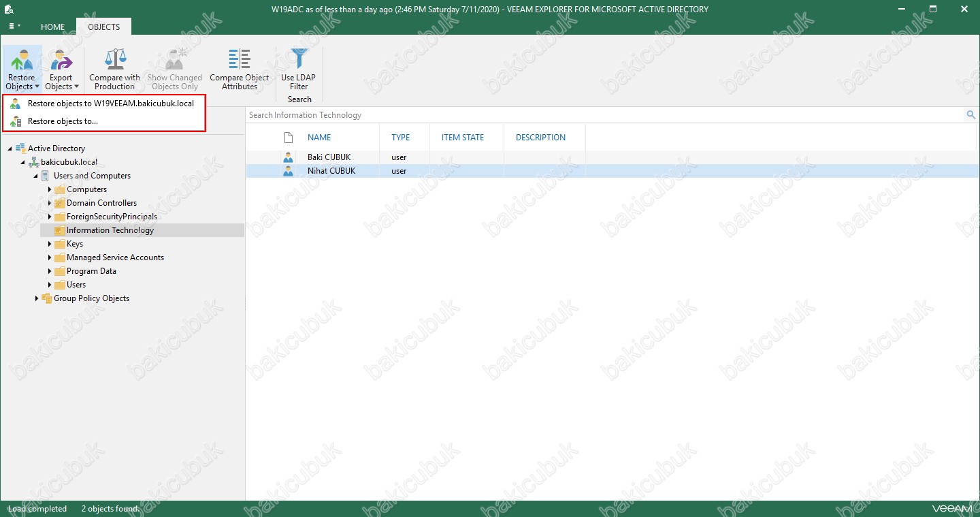
Task: Click the 2 objects found status text
Action: 110,509
